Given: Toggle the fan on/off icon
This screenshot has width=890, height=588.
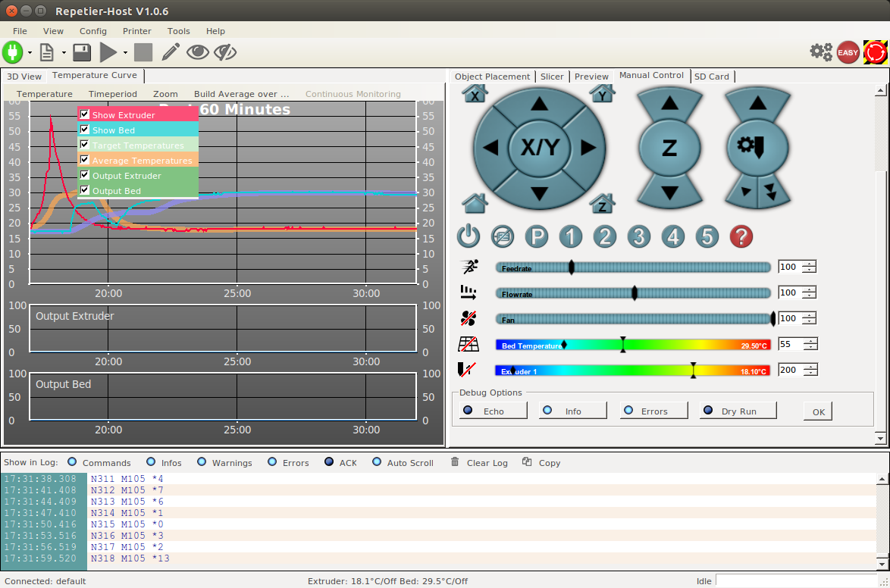Looking at the screenshot, I should click(469, 318).
